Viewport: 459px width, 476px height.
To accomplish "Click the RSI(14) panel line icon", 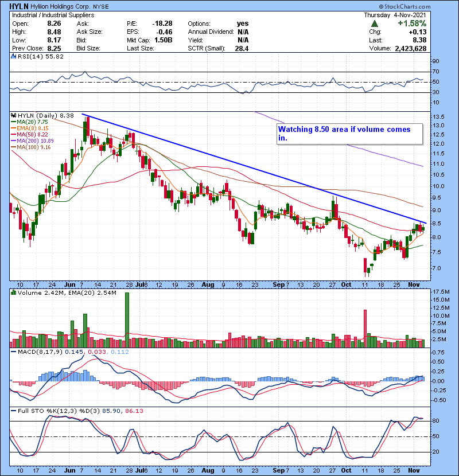I will tap(14, 56).
